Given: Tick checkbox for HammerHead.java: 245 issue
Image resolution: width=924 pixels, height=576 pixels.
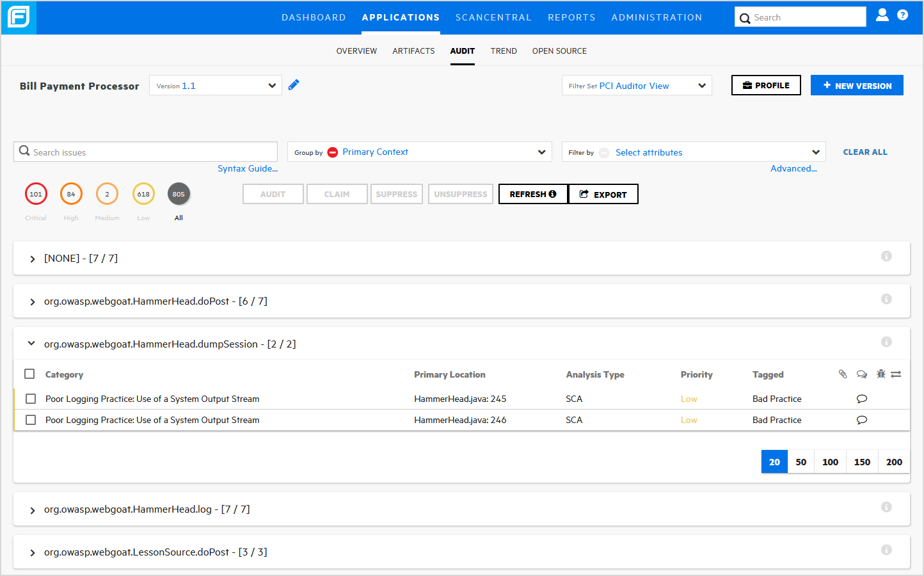Looking at the screenshot, I should pos(31,399).
